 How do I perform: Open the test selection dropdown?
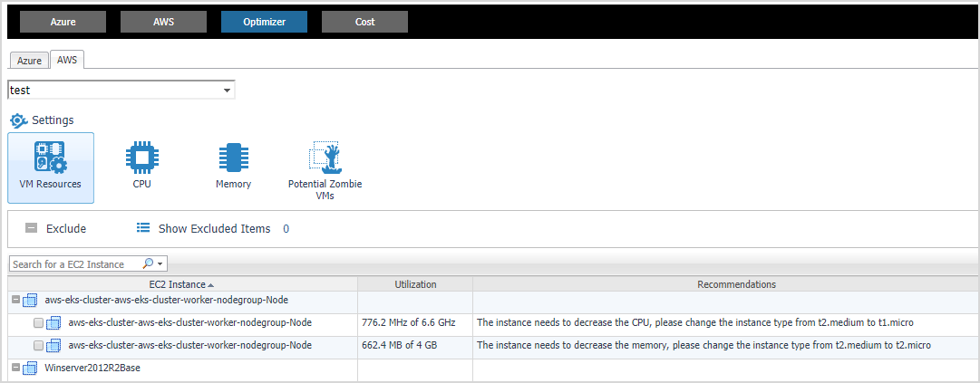pos(228,91)
